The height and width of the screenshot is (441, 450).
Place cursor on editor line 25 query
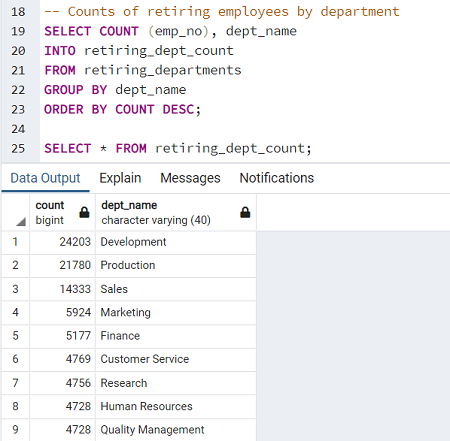178,148
